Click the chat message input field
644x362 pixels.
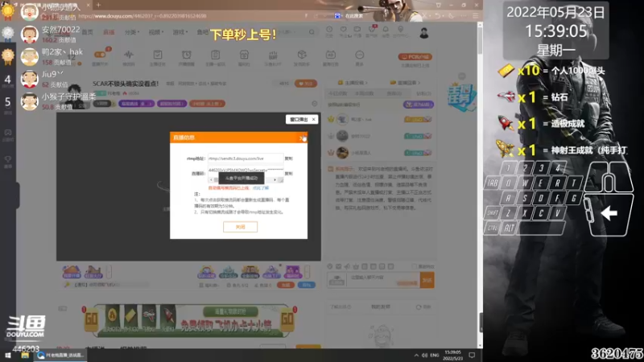tap(383, 280)
